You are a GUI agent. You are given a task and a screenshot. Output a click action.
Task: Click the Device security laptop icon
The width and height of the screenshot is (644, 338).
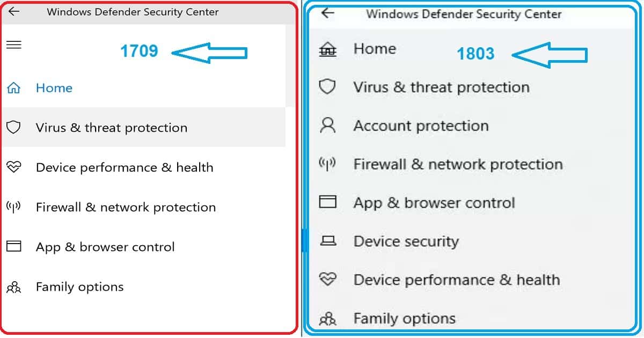click(328, 241)
